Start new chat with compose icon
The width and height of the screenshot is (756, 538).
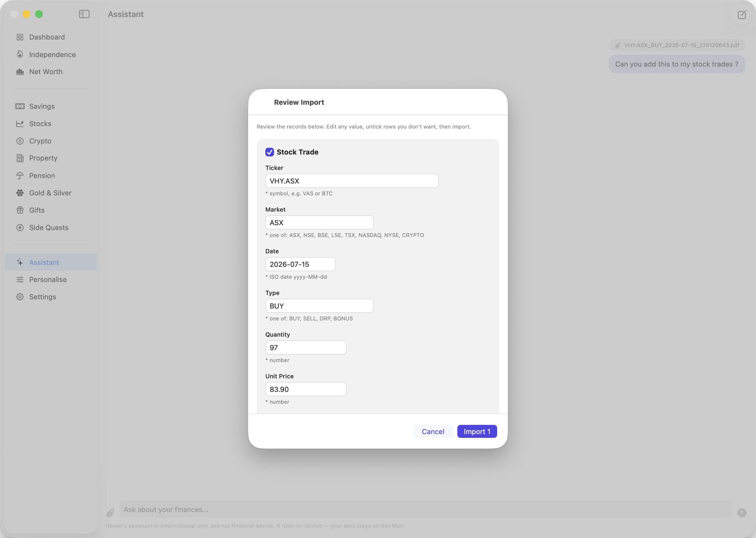tap(742, 15)
